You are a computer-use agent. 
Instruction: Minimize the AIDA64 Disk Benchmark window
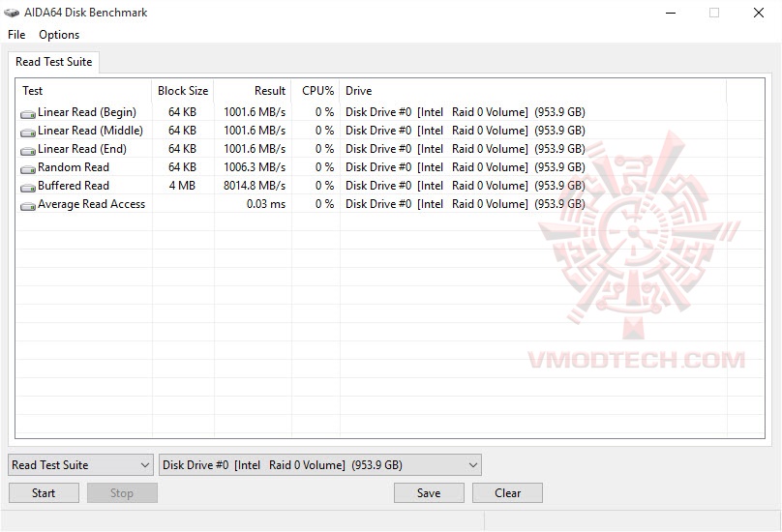(x=671, y=13)
